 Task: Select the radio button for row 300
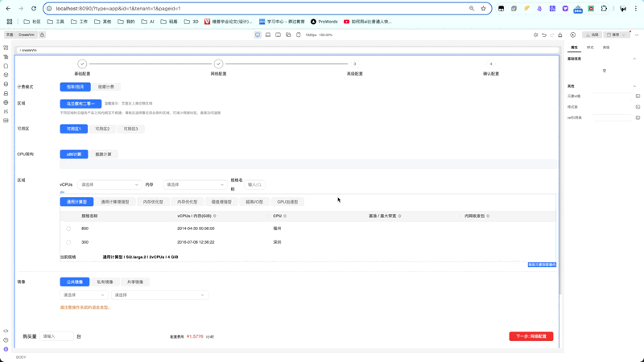coord(68,242)
